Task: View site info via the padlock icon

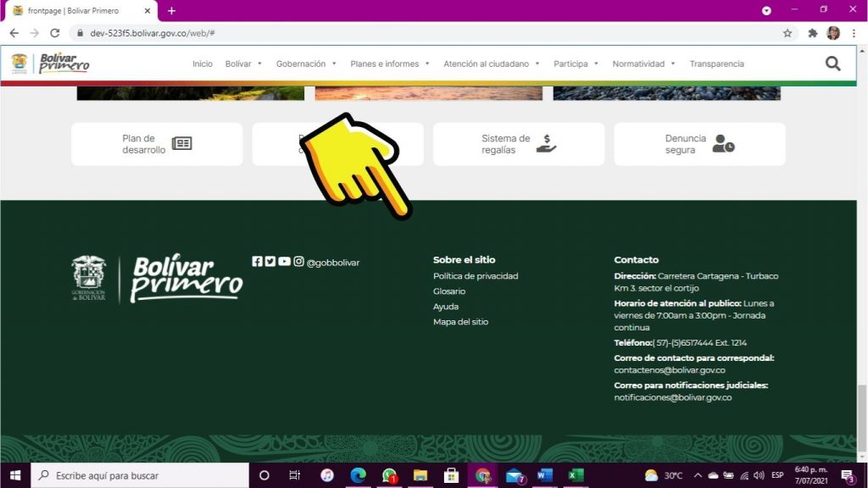Action: pos(80,33)
